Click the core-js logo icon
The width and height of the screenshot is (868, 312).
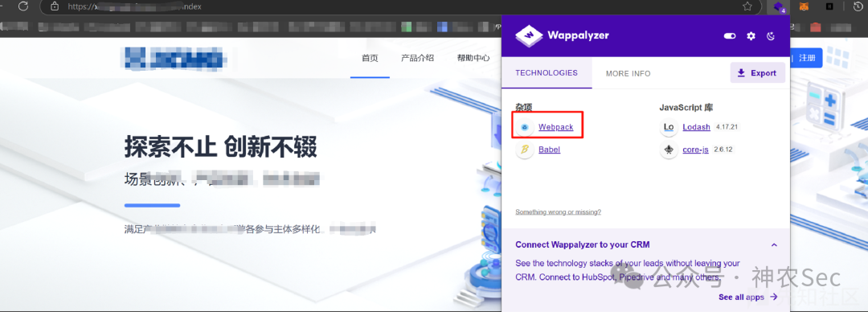point(669,150)
